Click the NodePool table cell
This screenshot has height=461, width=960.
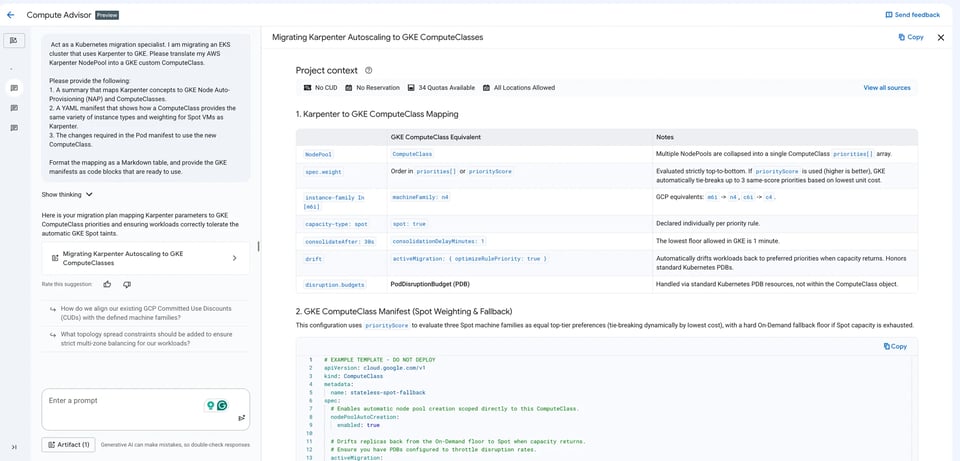[x=343, y=154]
